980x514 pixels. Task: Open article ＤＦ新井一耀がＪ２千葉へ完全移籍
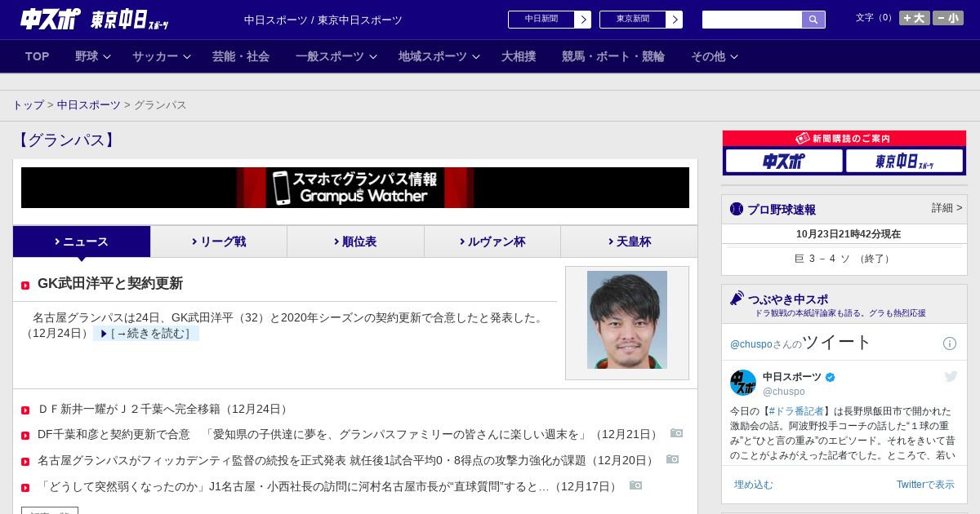point(163,409)
